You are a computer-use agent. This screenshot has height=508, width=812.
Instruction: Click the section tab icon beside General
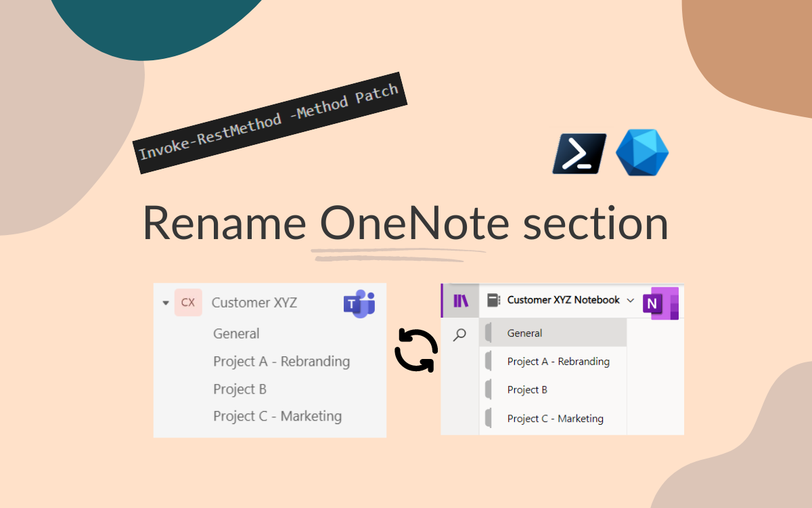tap(488, 333)
